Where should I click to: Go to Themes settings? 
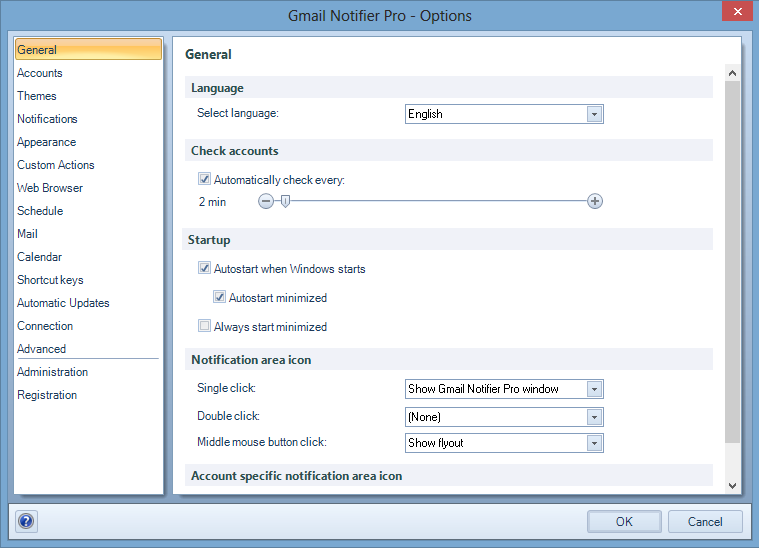37,96
